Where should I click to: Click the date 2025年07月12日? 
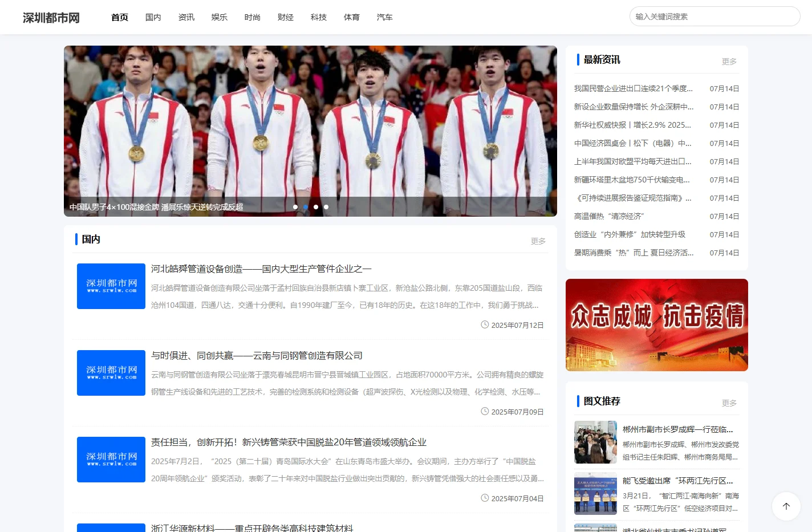[x=517, y=325]
